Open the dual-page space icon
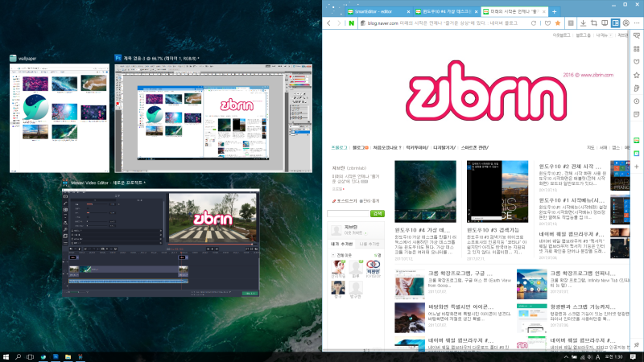 605,23
